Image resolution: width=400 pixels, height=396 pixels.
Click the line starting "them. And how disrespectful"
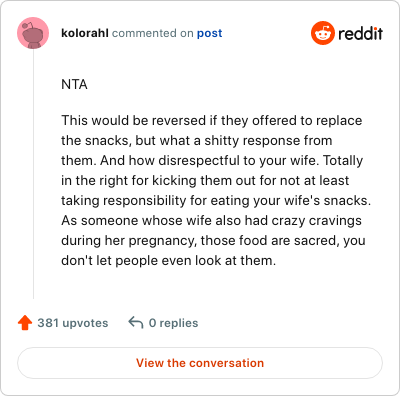click(x=212, y=160)
